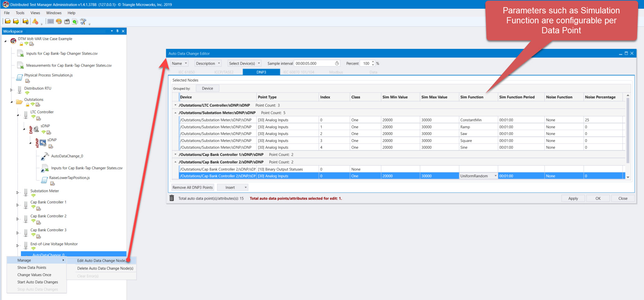The image size is (644, 300).
Task: Pin the Workspace panel
Action: [117, 31]
